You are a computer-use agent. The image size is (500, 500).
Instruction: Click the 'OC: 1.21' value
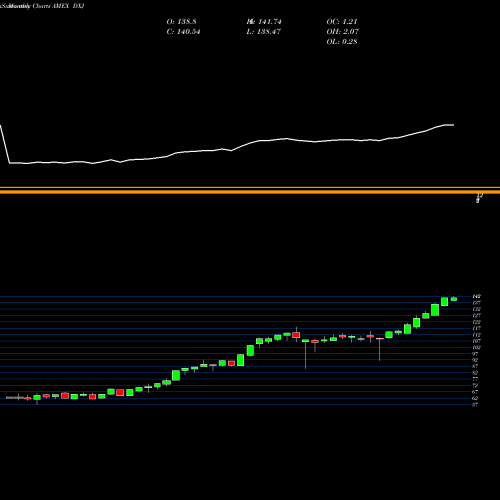point(342,22)
